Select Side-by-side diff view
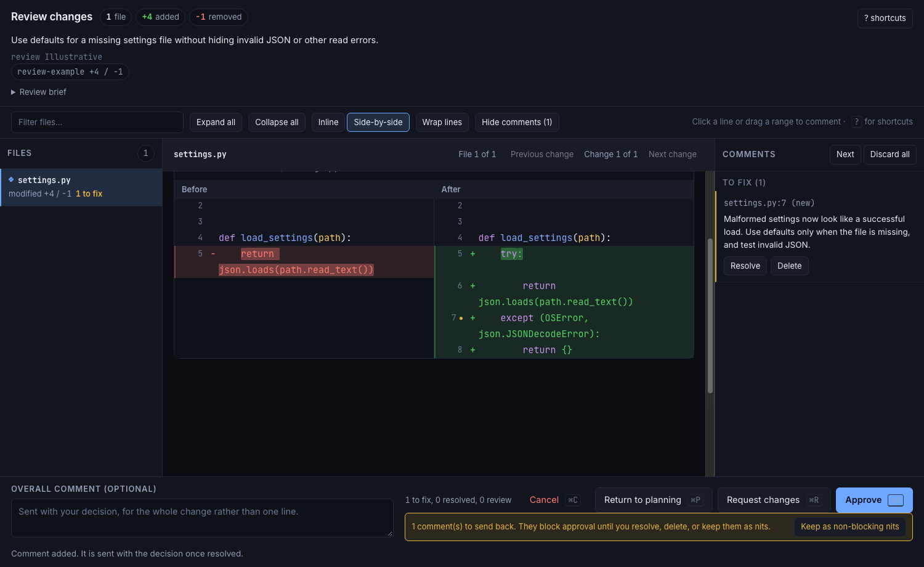Viewport: 924px width, 567px height. point(378,122)
